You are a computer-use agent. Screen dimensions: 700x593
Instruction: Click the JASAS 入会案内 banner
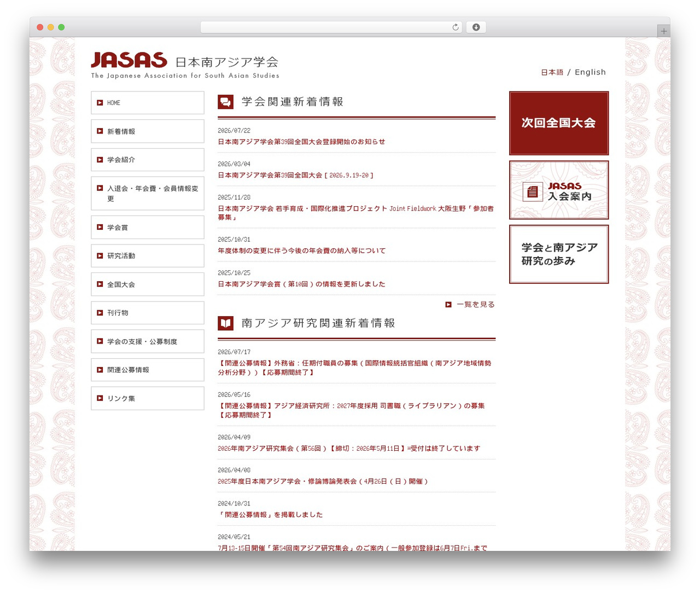(x=559, y=190)
